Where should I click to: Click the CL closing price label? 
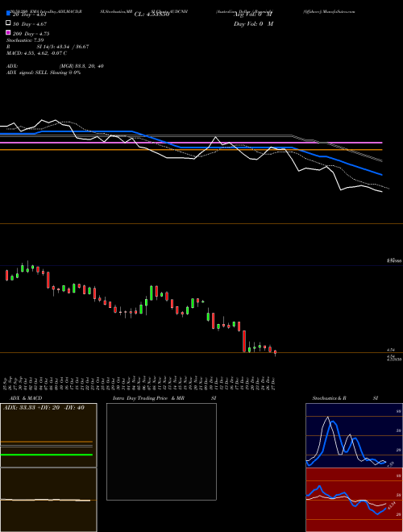(152, 15)
